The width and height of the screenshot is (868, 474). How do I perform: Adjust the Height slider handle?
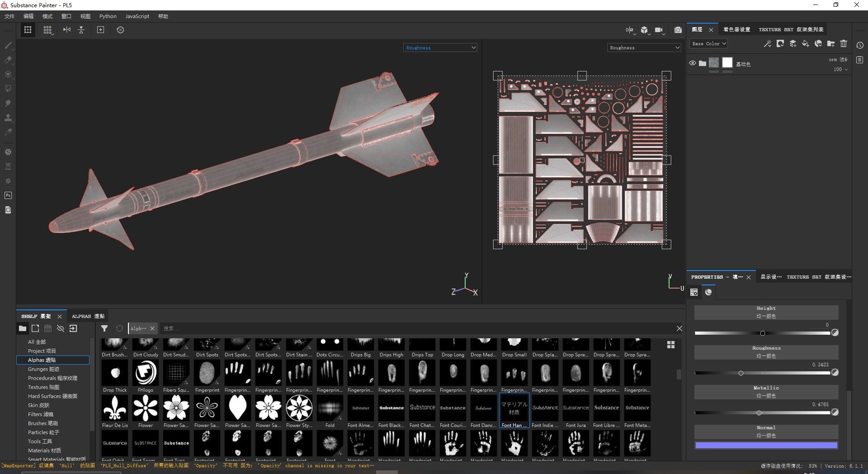pos(763,333)
